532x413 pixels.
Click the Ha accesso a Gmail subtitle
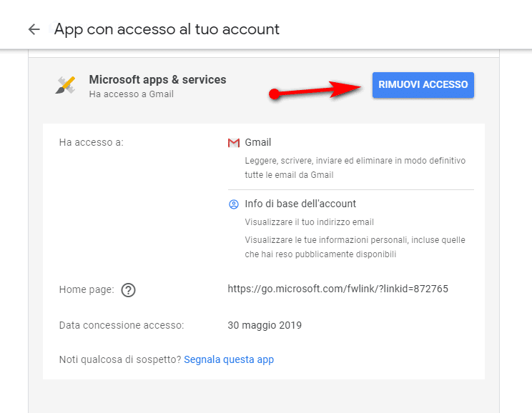[x=132, y=94]
